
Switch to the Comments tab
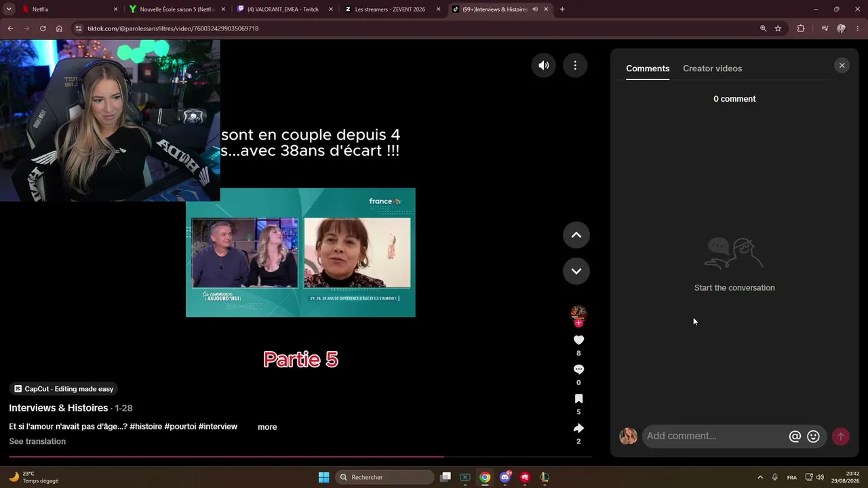point(648,68)
